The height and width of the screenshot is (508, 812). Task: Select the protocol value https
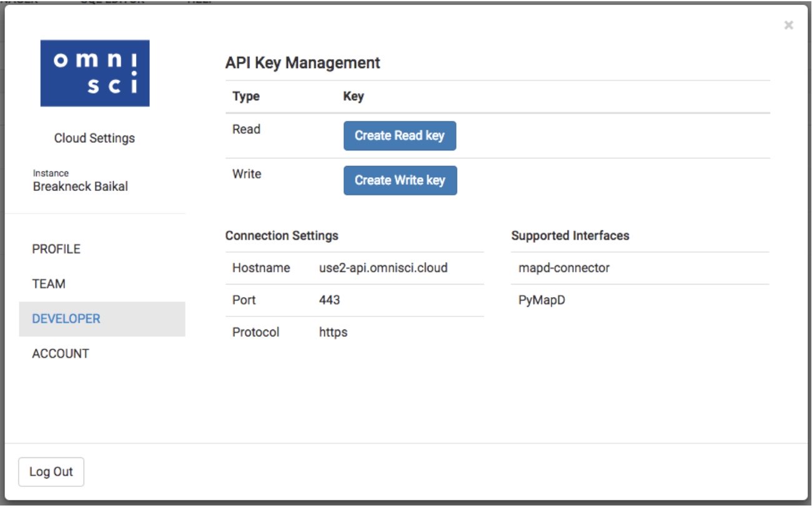tap(333, 333)
